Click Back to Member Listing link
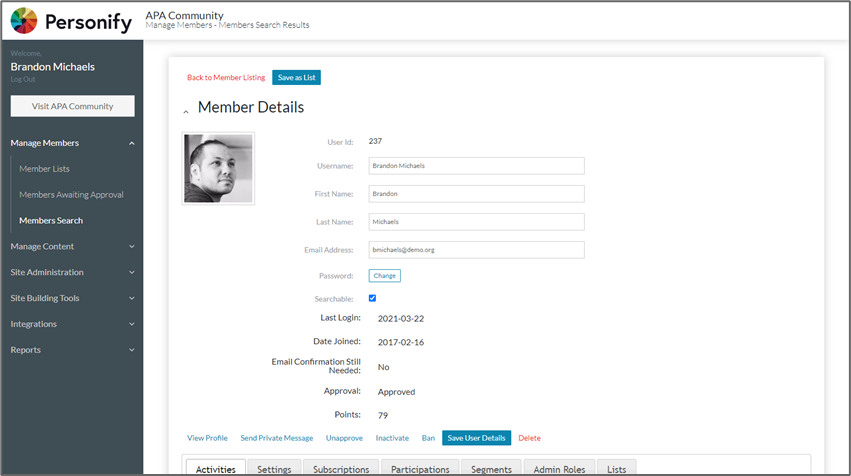The width and height of the screenshot is (851, 476). point(226,77)
